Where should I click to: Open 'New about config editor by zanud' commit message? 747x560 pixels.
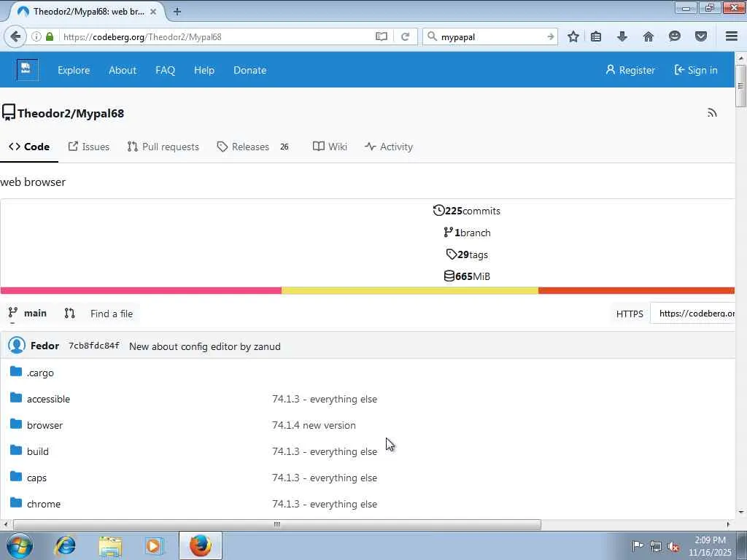205,346
